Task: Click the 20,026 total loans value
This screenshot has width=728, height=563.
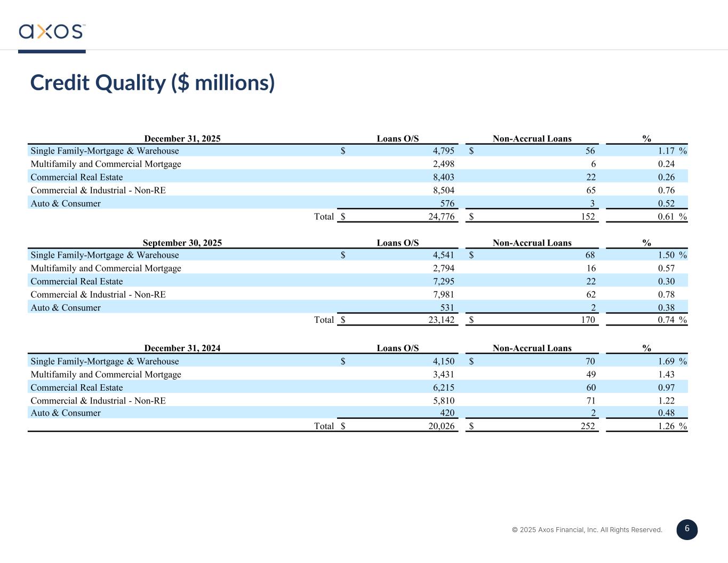Action: pyautogui.click(x=441, y=426)
